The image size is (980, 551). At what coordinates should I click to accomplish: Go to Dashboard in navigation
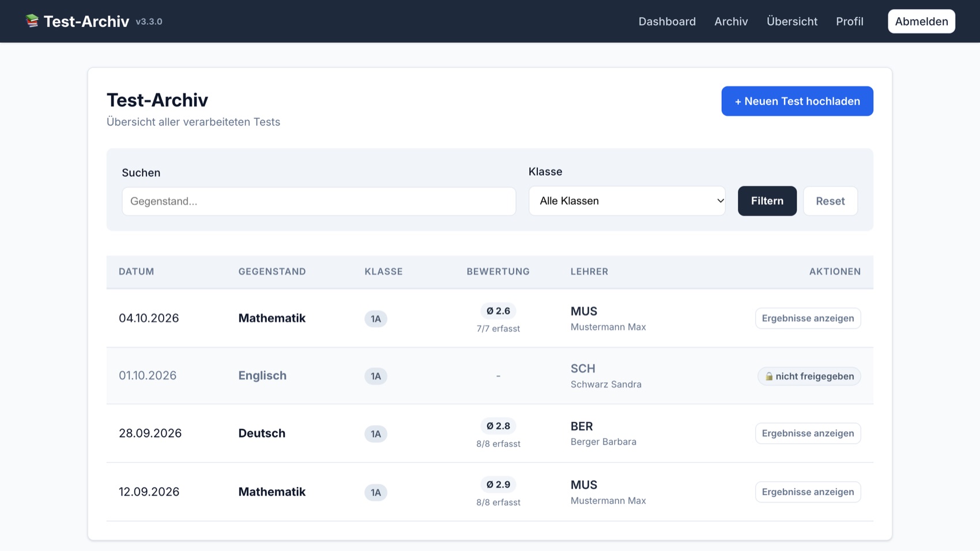pyautogui.click(x=667, y=21)
